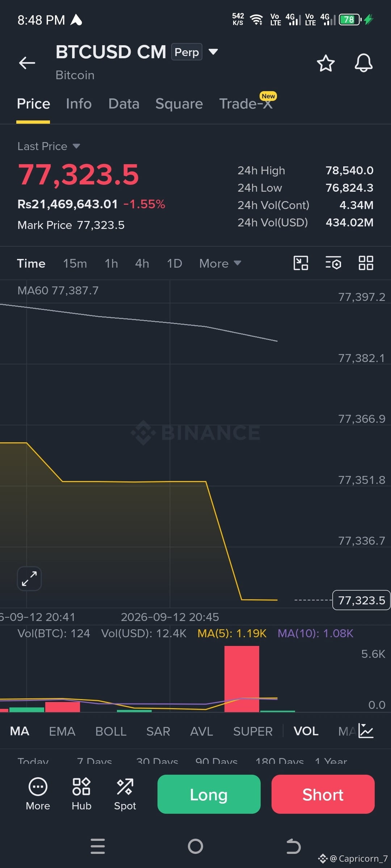The image size is (391, 868).
Task: Open multi-chart grid layout icon
Action: coord(366,263)
